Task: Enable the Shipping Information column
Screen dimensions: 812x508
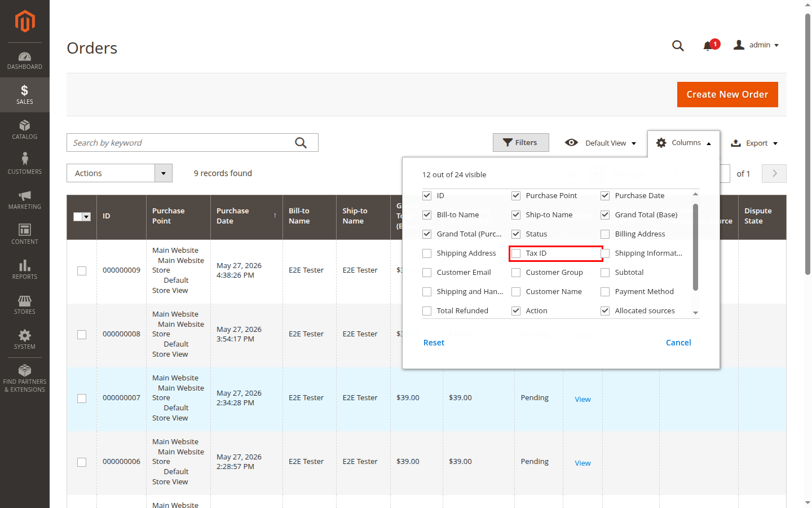Action: tap(605, 253)
